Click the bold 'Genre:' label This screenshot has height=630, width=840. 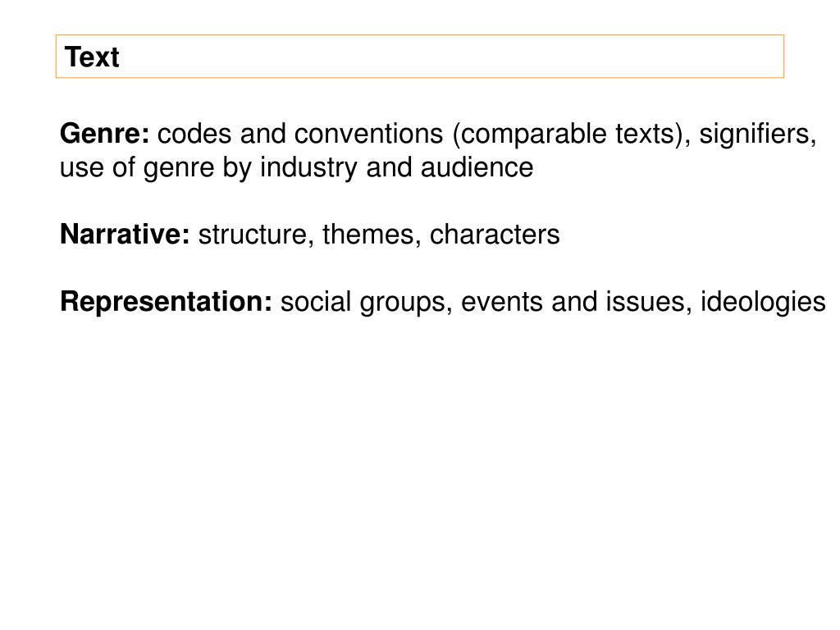point(104,134)
